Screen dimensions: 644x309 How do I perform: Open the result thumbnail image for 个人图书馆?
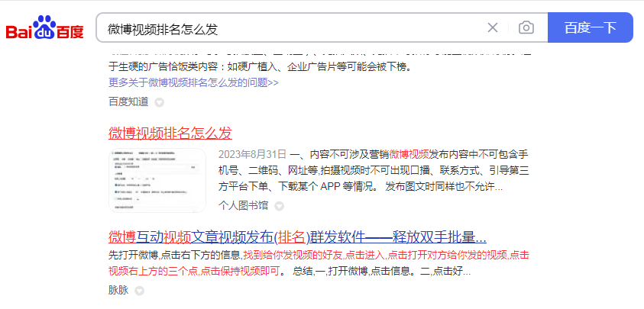pyautogui.click(x=157, y=180)
